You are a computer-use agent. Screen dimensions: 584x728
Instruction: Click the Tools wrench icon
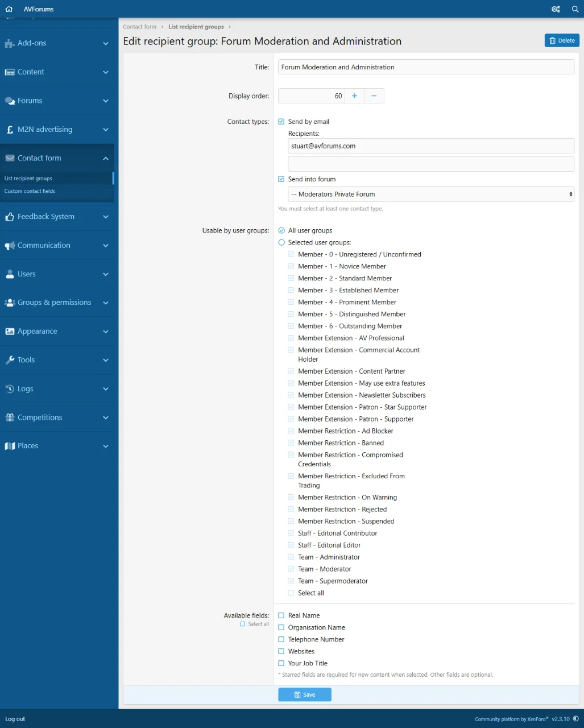point(10,360)
